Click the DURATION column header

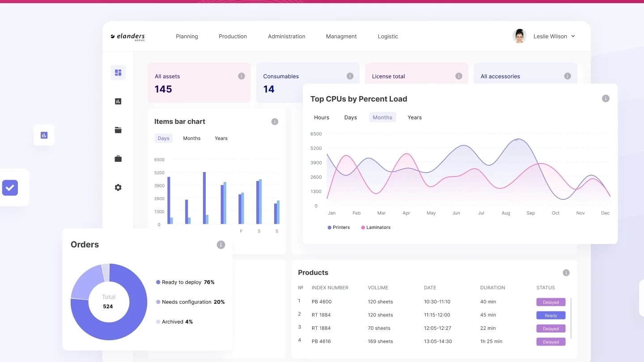pos(492,288)
